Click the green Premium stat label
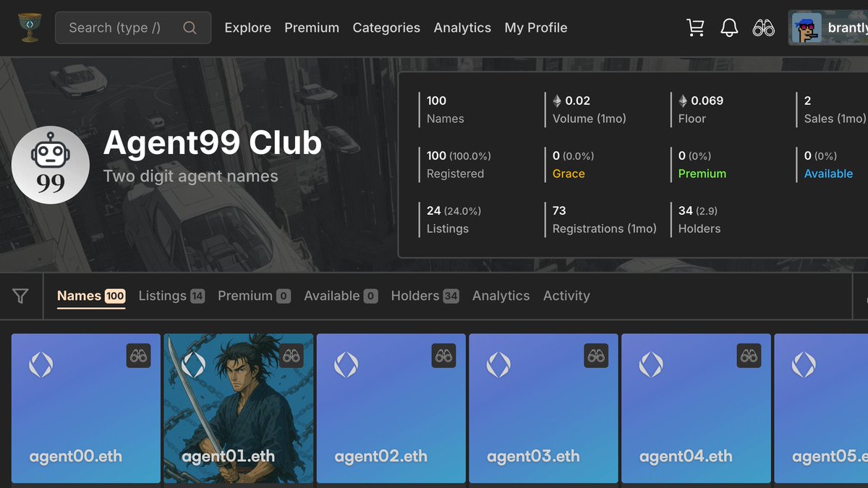Screen dimensions: 868x488 (x=702, y=174)
